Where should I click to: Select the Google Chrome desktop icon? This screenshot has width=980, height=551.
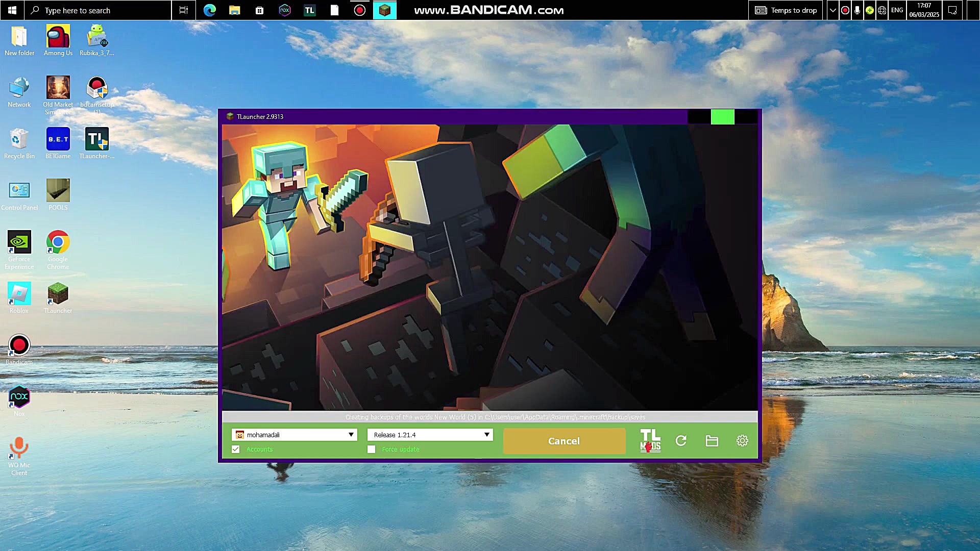pos(58,250)
